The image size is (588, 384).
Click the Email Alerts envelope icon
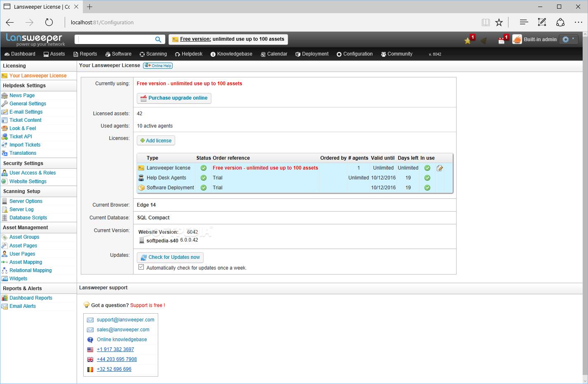5,306
